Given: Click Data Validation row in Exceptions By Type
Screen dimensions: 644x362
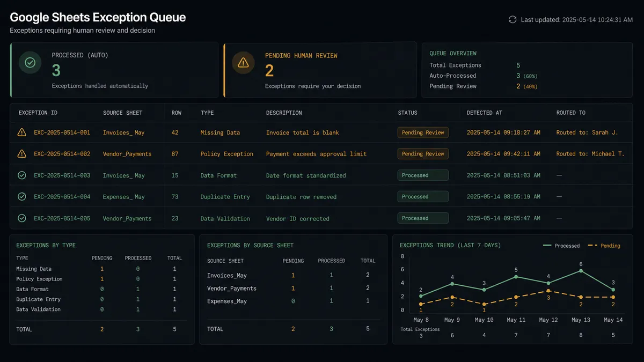Looking at the screenshot, I should pyautogui.click(x=101, y=309).
